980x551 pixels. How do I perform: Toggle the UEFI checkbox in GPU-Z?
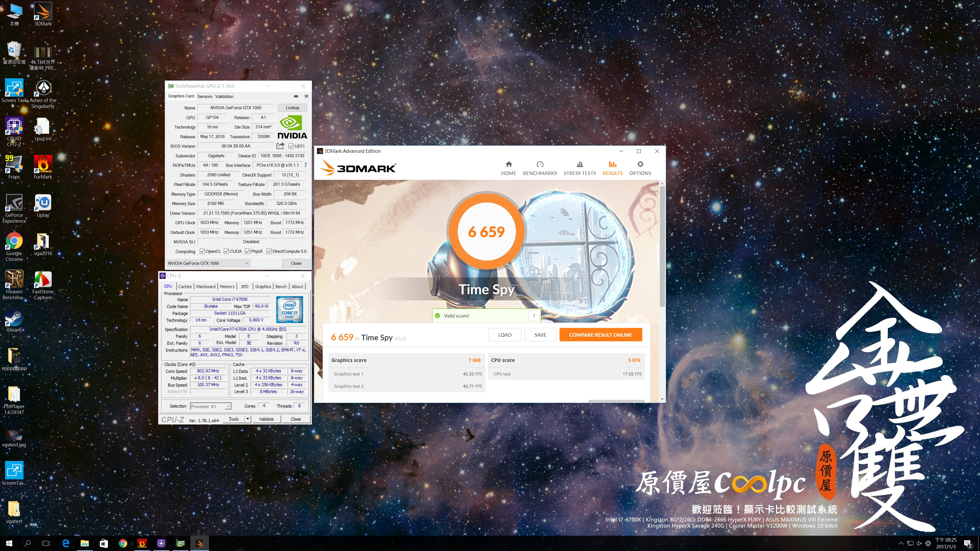(291, 146)
